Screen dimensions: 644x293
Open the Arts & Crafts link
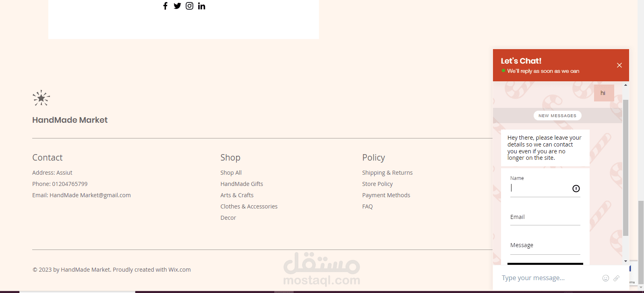pyautogui.click(x=237, y=195)
